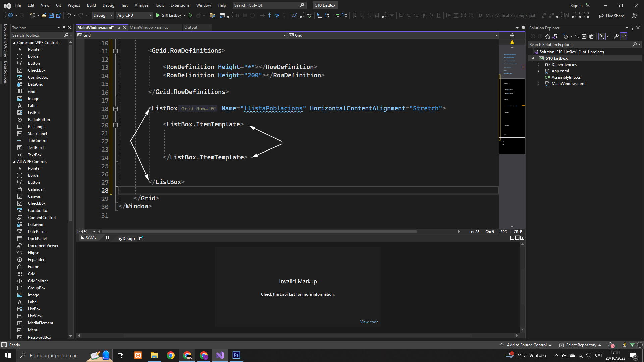This screenshot has width=644, height=362.
Task: Click the swap panes arrows icon beside XAML tab
Action: coord(107,238)
